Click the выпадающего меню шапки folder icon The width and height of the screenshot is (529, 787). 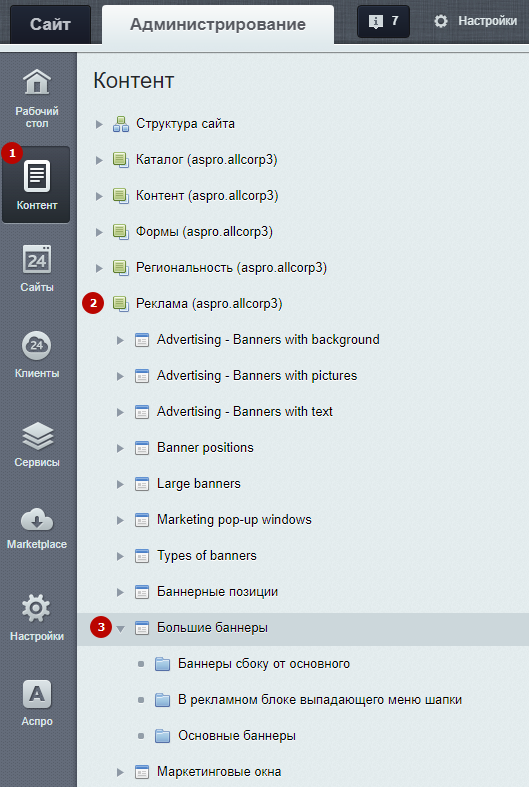point(163,700)
